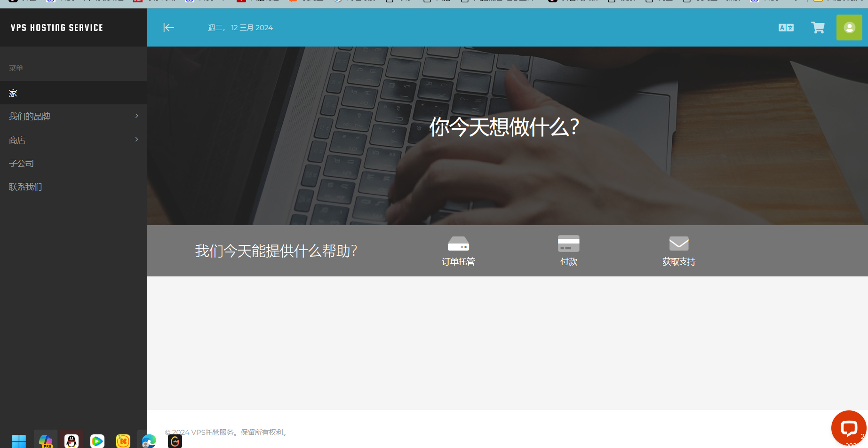Open the orange live chat bubble

[848, 428]
